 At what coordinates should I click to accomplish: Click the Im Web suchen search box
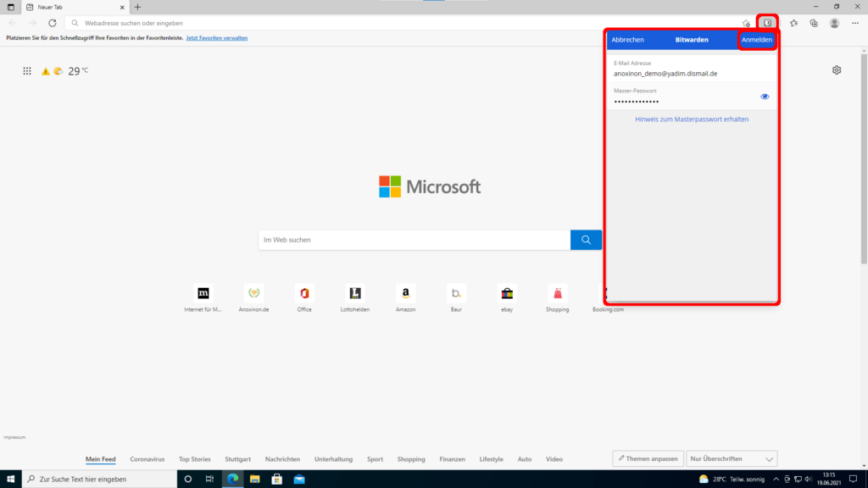[414, 240]
